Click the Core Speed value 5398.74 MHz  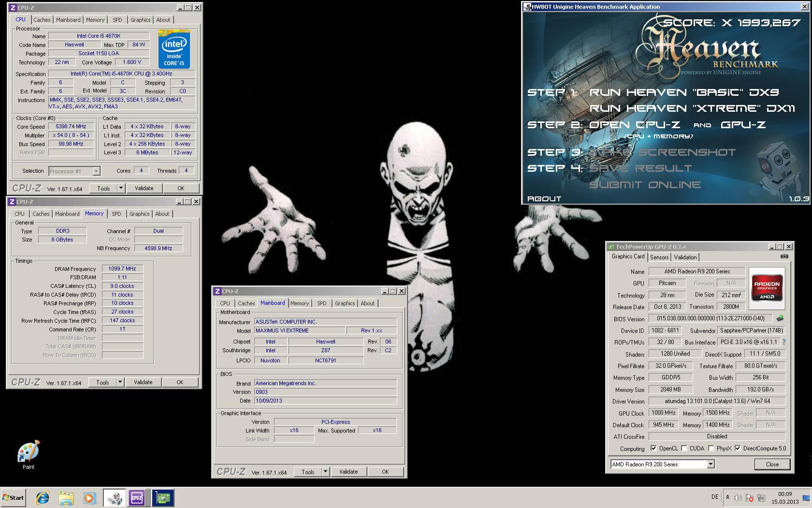(71, 126)
